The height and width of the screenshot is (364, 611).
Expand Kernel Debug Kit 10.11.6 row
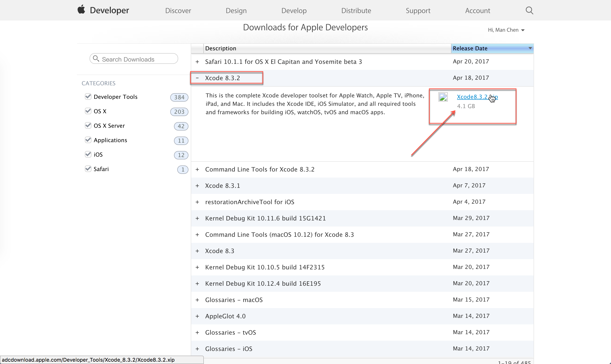pos(197,218)
